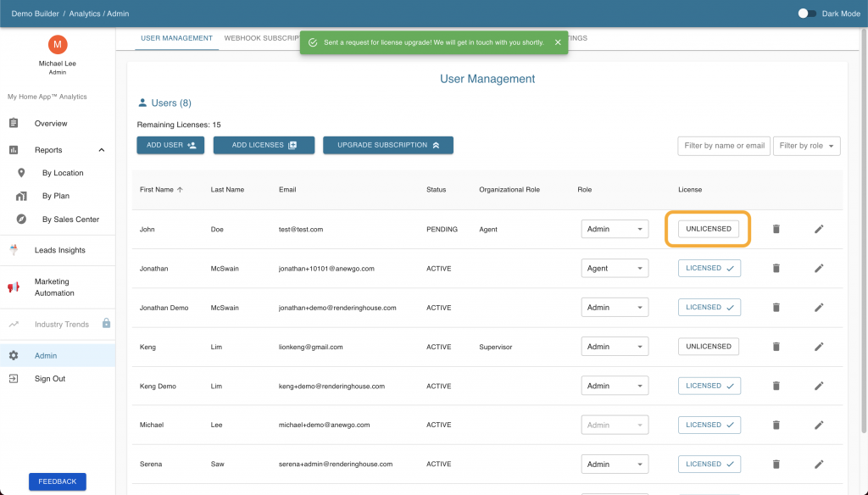
Task: Open the Role dropdown for John Doe
Action: click(x=615, y=229)
